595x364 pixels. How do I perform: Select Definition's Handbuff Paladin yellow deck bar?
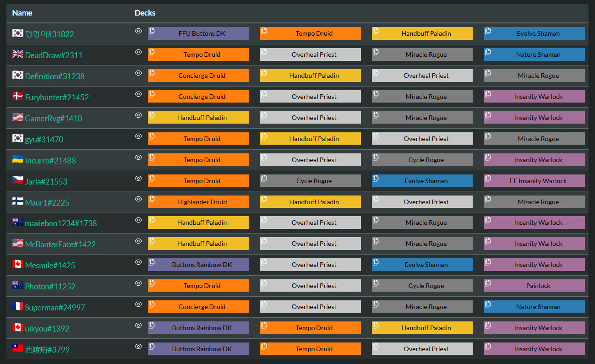click(x=314, y=76)
